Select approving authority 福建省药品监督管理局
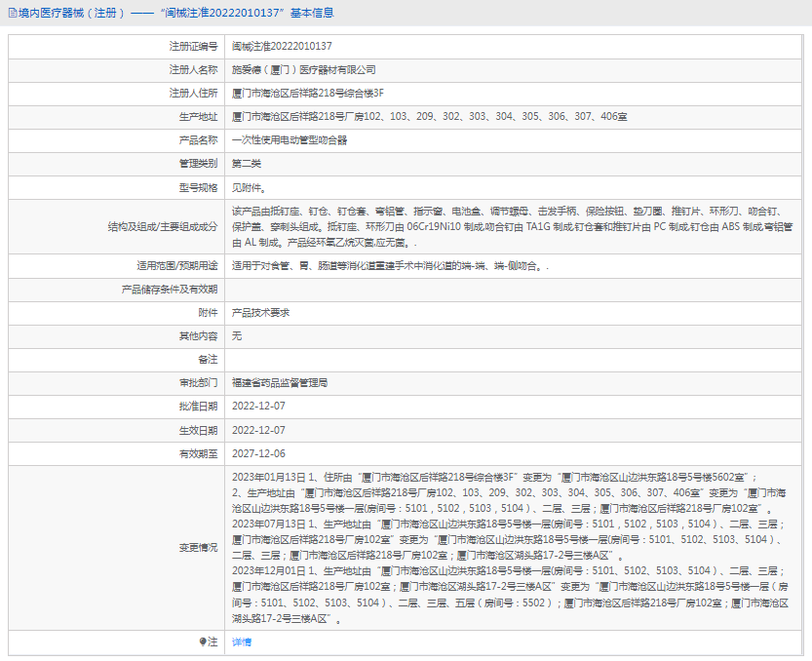Viewport: 812px width, 661px height. (x=280, y=383)
